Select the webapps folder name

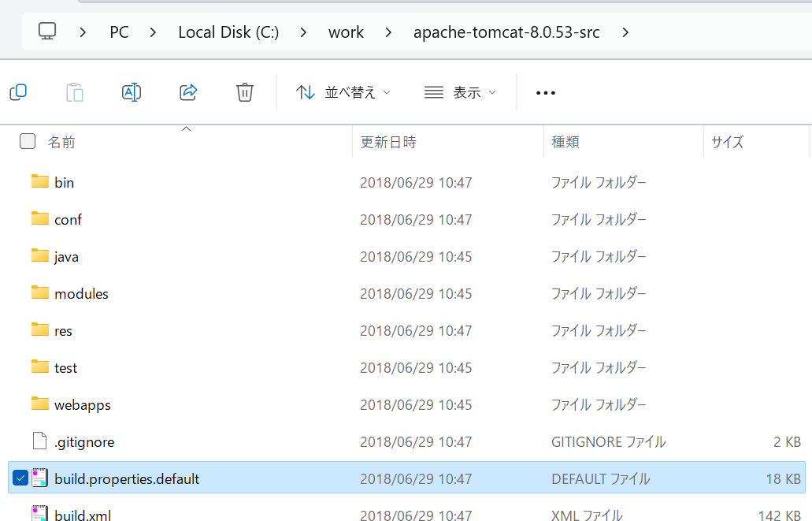[x=83, y=405]
